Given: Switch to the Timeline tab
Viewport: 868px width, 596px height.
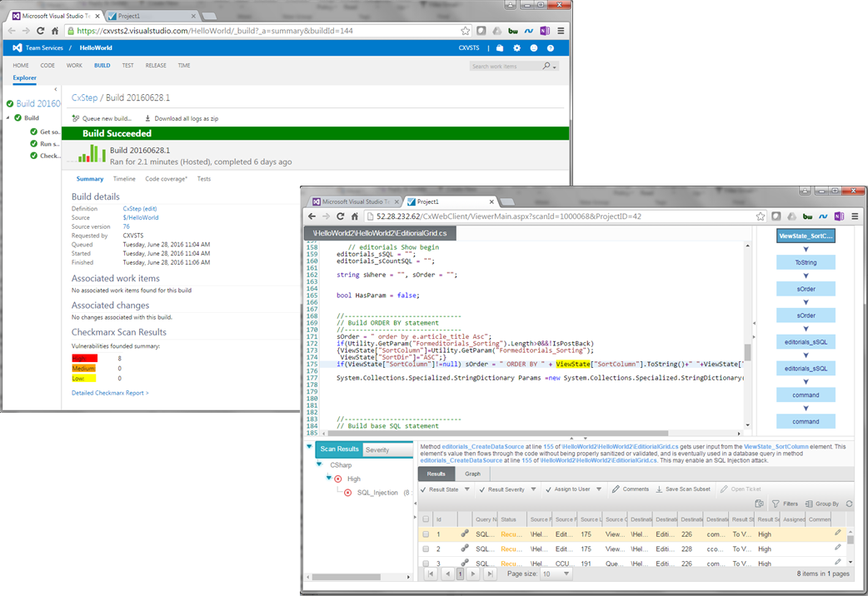Looking at the screenshot, I should coord(124,179).
